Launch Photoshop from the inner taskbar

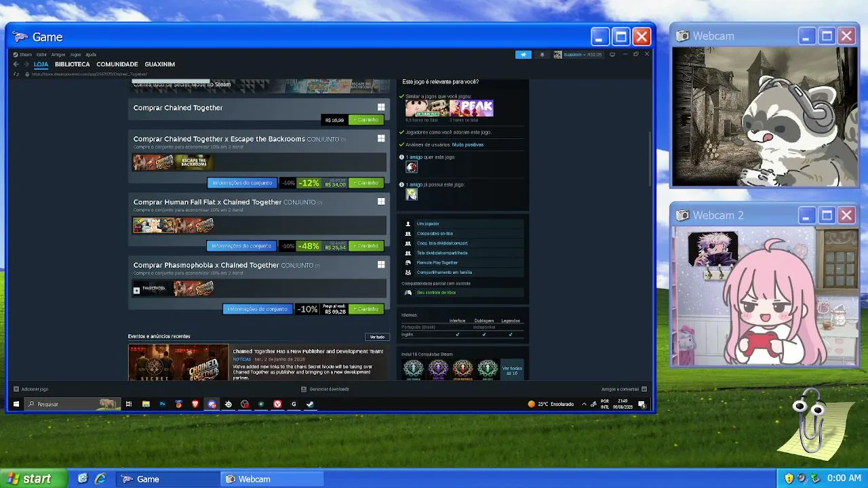coord(162,404)
